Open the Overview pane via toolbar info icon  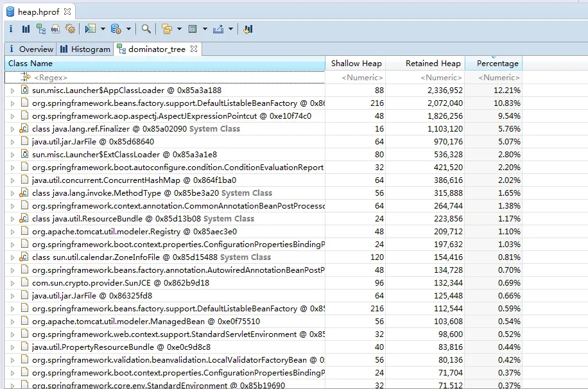tap(11, 29)
